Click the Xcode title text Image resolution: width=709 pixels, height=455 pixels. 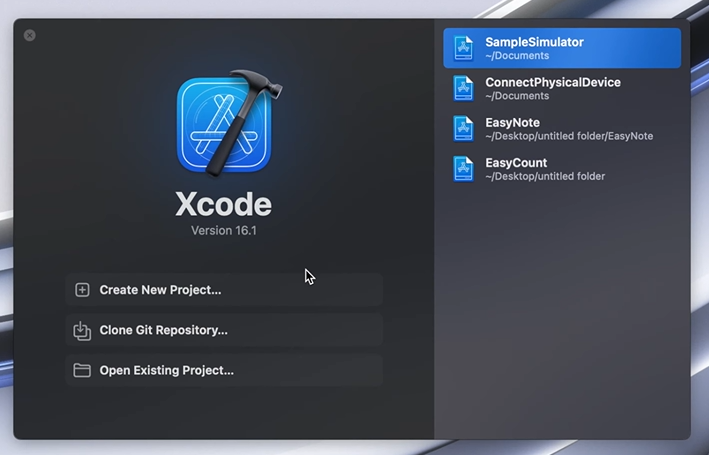coord(224,204)
